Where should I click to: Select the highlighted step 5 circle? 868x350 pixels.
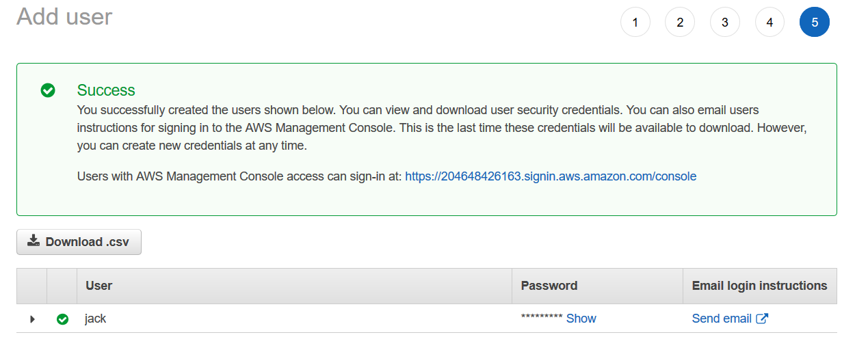tap(815, 23)
